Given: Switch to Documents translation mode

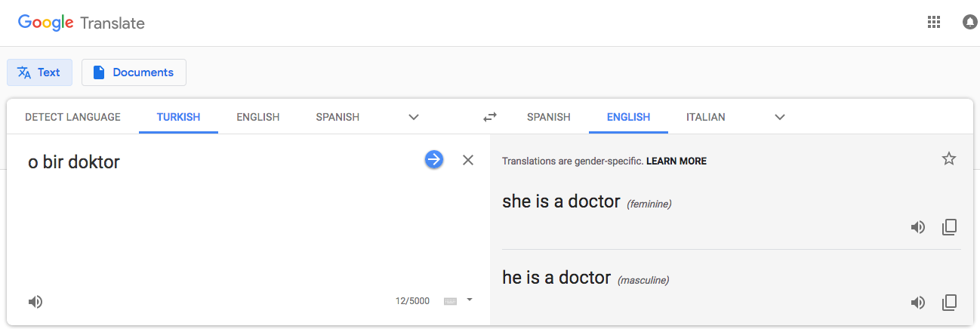Looking at the screenshot, I should point(134,72).
